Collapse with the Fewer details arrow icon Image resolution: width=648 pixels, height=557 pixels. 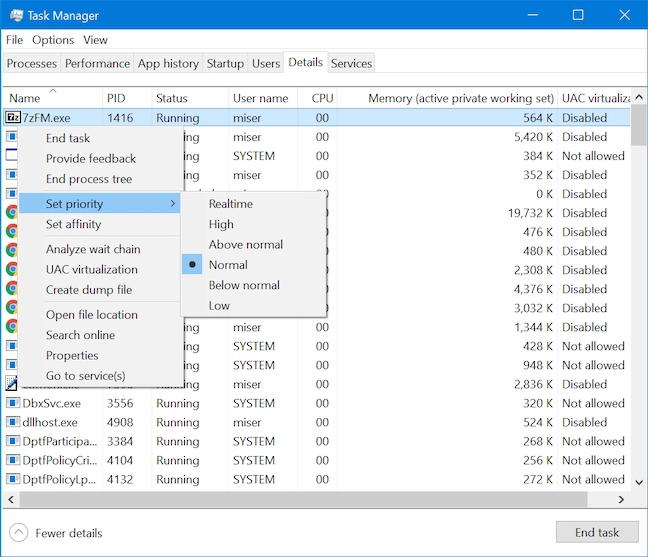[x=18, y=533]
